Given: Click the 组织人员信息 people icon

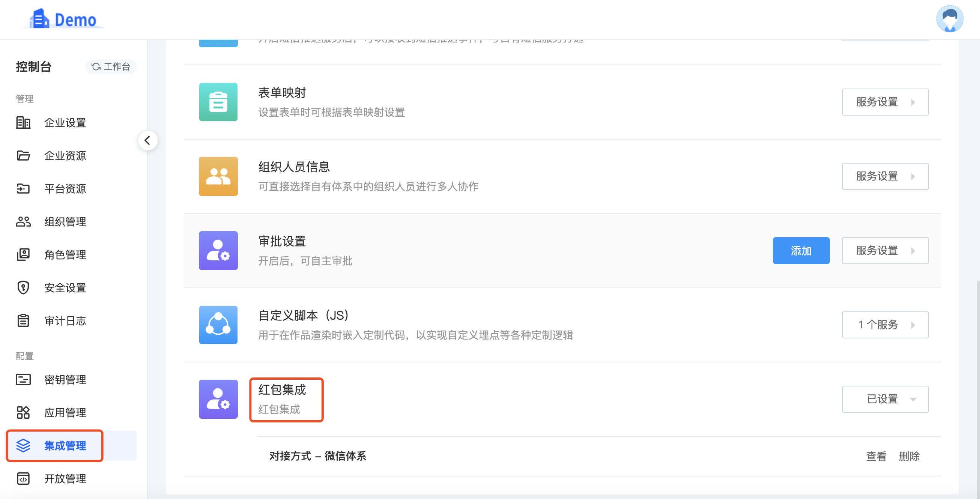Looking at the screenshot, I should click(x=218, y=176).
